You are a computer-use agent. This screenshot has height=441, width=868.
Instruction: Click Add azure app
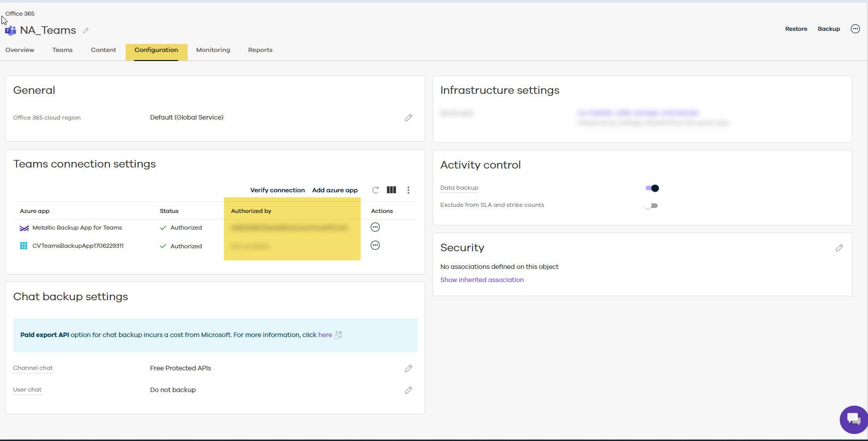pos(335,190)
